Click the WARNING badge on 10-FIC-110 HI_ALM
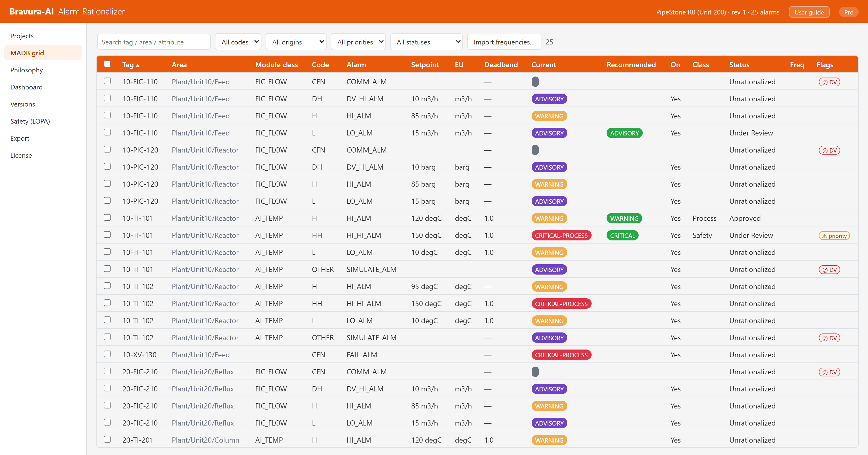 pyautogui.click(x=549, y=116)
